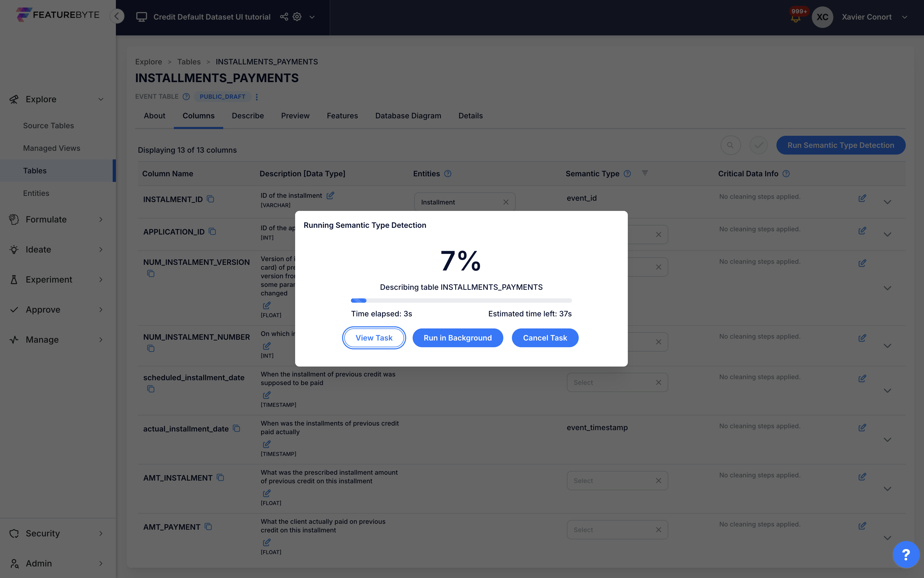Screen dimensions: 924x578
Task: Click the Cancel Task button
Action: pos(545,338)
